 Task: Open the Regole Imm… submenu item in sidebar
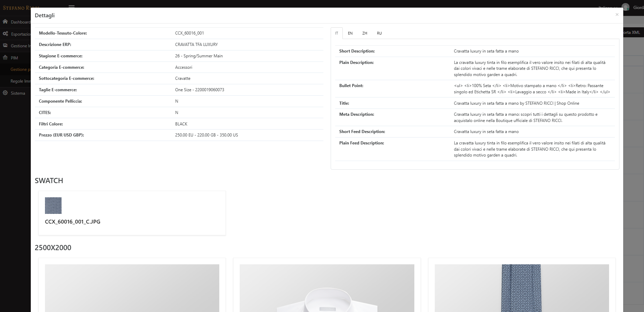click(x=20, y=81)
